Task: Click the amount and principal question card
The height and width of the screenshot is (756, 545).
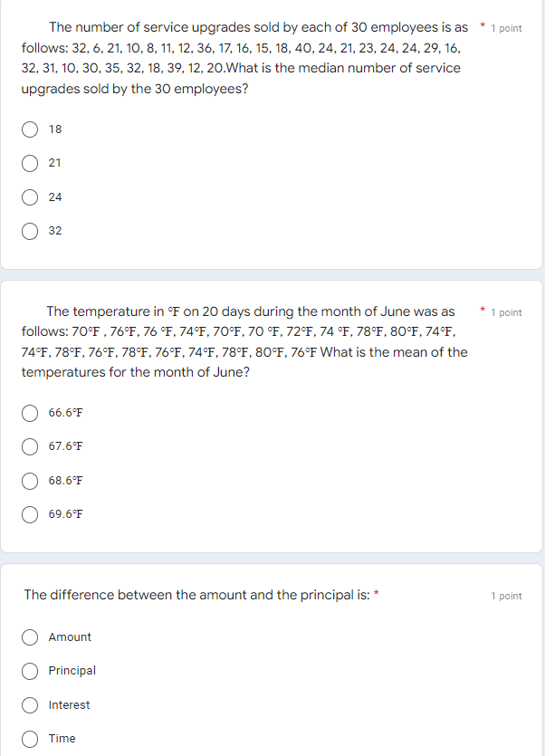Action: [272, 661]
